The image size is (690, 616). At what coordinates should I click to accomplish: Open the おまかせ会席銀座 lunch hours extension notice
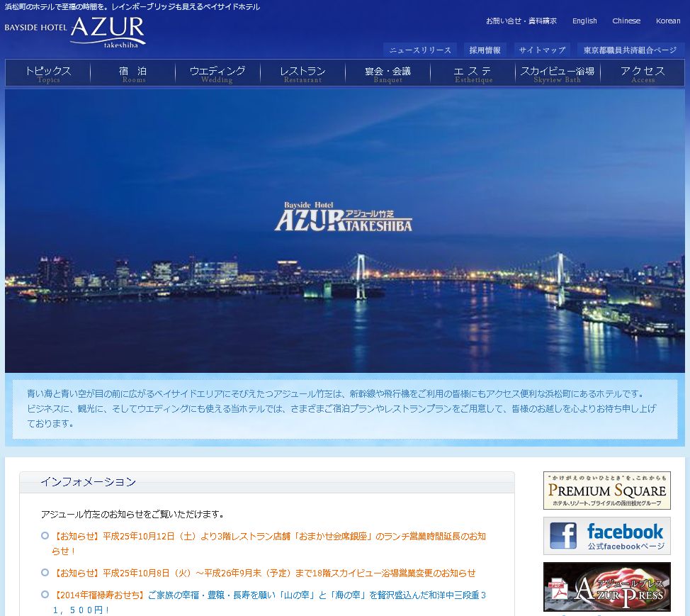click(x=269, y=544)
